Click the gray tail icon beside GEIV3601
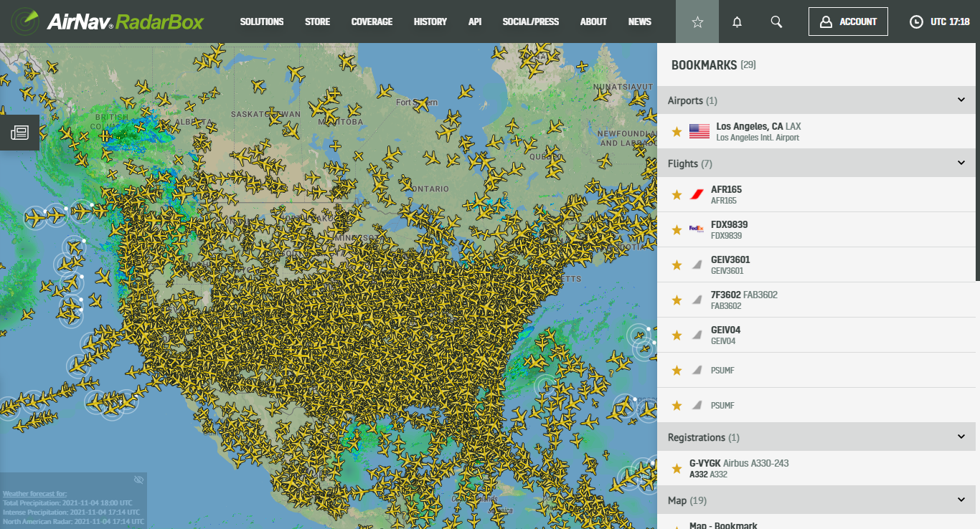The height and width of the screenshot is (529, 980). pos(696,264)
